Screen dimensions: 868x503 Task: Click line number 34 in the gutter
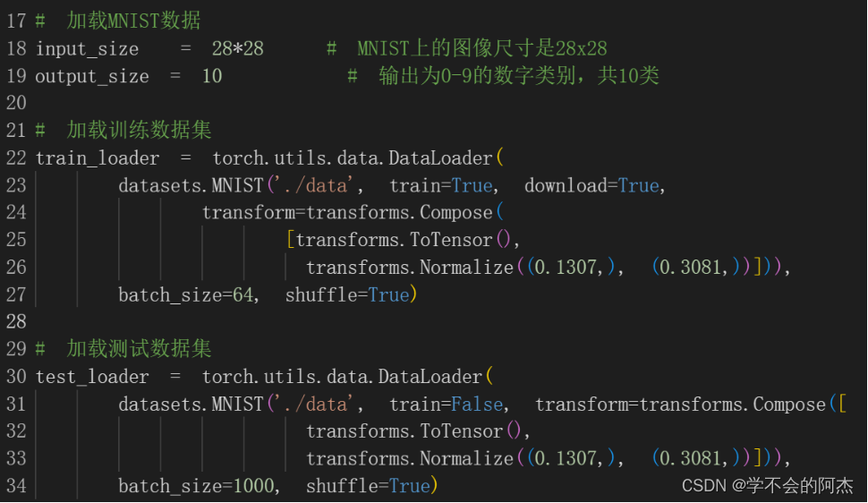pyautogui.click(x=17, y=486)
